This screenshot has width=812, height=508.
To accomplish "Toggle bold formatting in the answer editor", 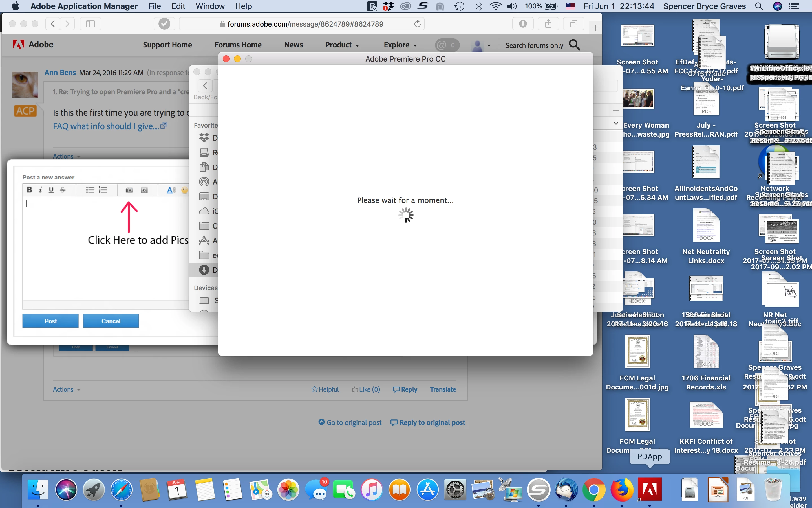I will click(30, 190).
